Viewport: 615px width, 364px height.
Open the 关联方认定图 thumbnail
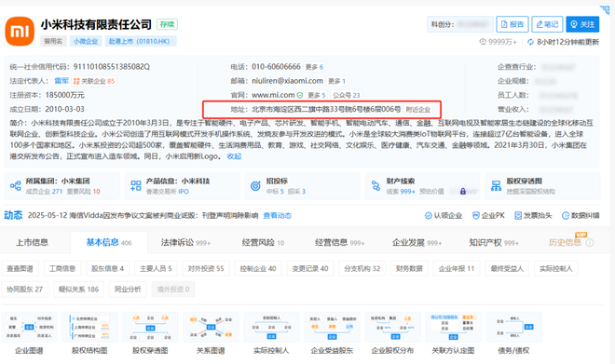454,327
